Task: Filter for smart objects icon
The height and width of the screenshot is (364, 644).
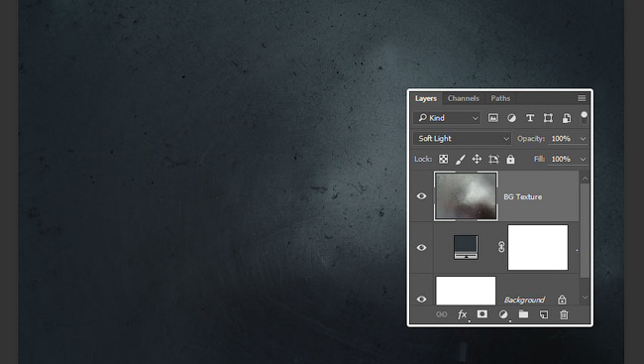Action: pos(567,118)
